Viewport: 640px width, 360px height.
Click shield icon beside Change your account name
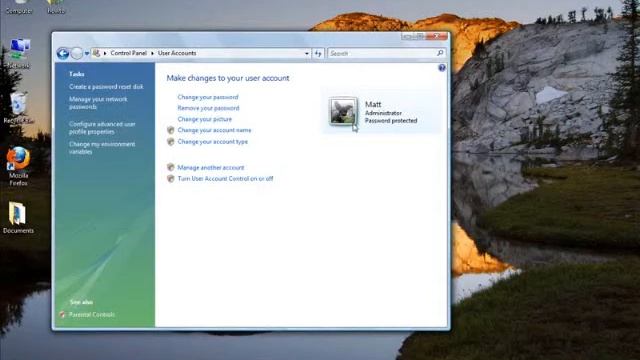click(x=171, y=130)
